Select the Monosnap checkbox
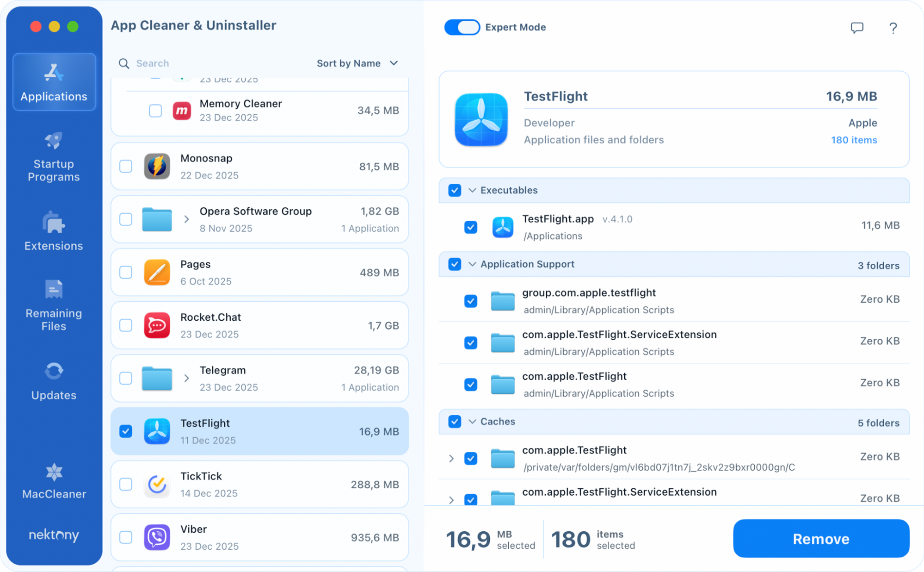 point(125,166)
